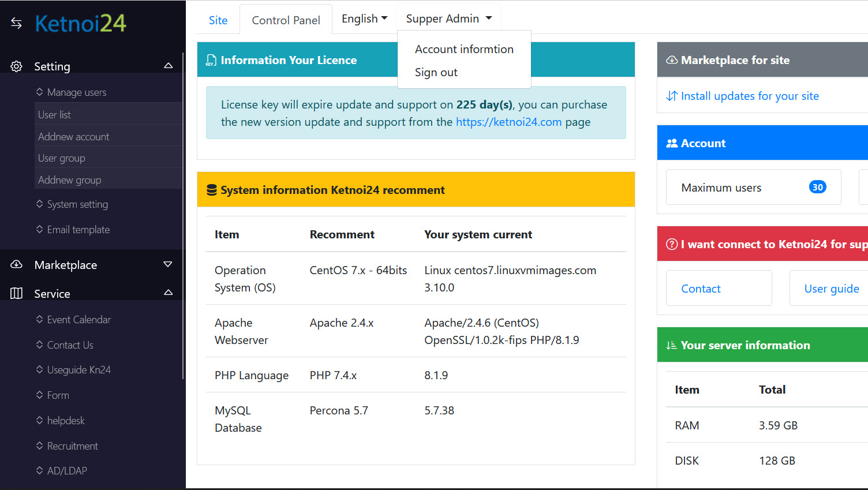
Task: Click the 5.7.38 MySQL version cell
Action: click(439, 410)
